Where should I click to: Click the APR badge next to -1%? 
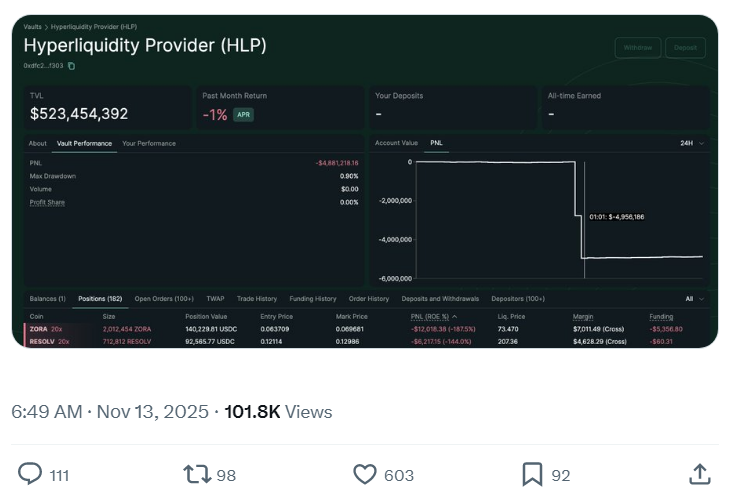243,115
